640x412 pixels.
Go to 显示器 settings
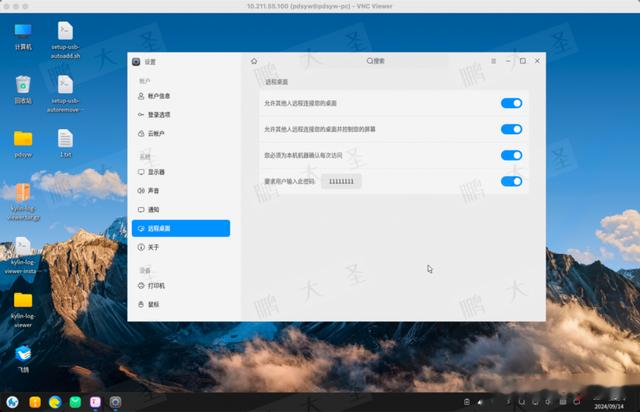click(x=181, y=172)
